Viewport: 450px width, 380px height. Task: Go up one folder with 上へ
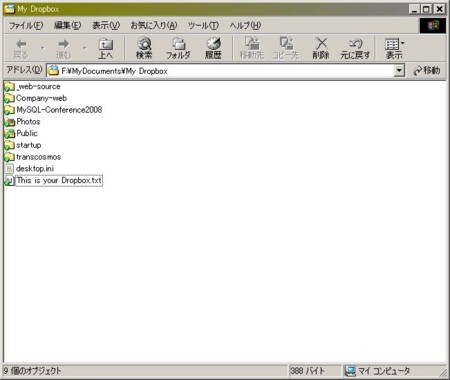click(x=106, y=49)
